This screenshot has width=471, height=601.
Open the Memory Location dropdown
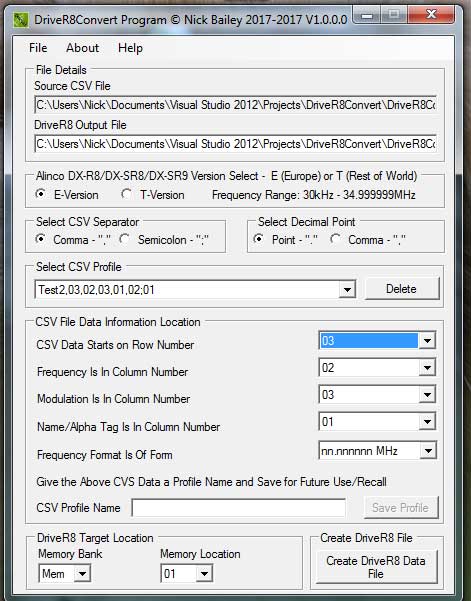click(204, 574)
